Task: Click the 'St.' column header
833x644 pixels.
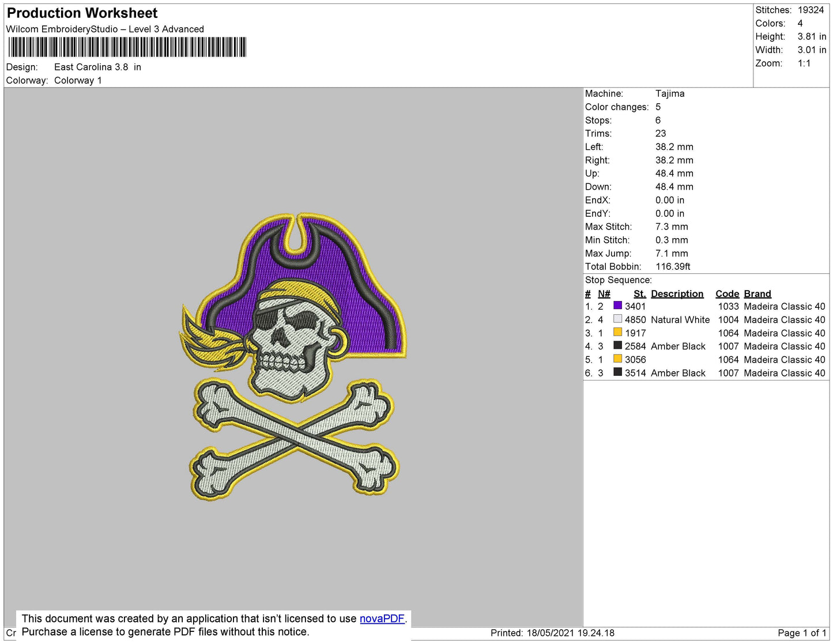Action: (x=640, y=293)
